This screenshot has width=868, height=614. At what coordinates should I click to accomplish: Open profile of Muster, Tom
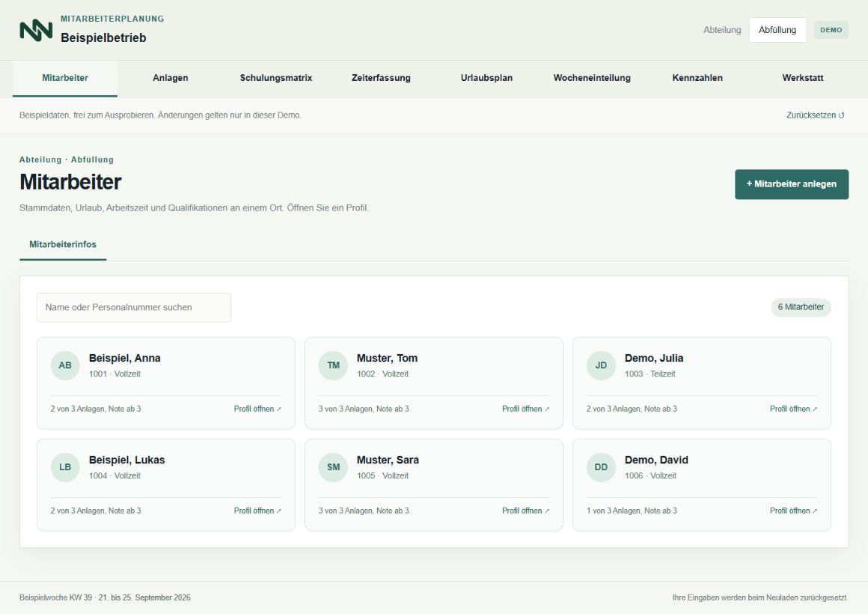click(x=525, y=409)
